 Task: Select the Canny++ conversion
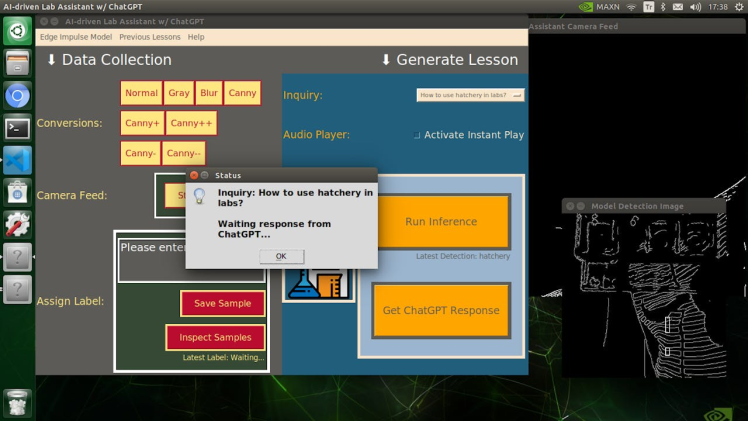[x=191, y=123]
